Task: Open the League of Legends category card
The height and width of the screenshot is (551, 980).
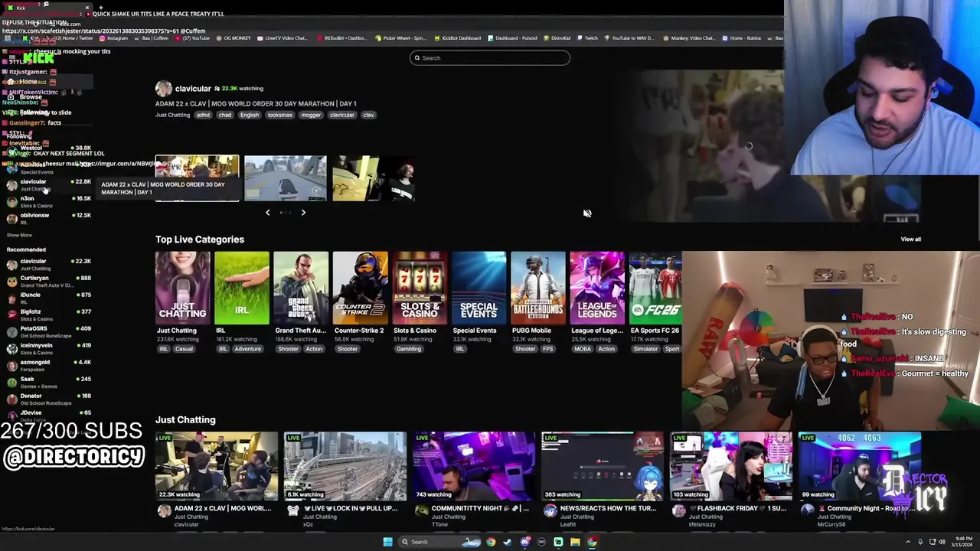Action: click(597, 288)
